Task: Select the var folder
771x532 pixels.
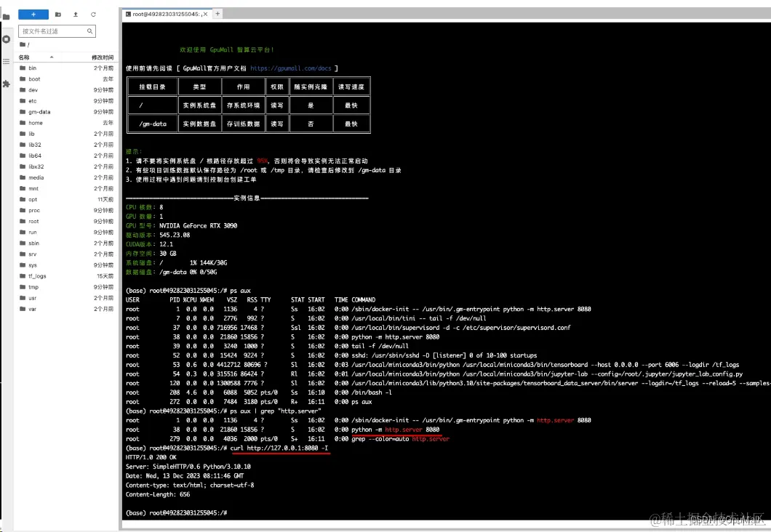Action: coord(66,309)
